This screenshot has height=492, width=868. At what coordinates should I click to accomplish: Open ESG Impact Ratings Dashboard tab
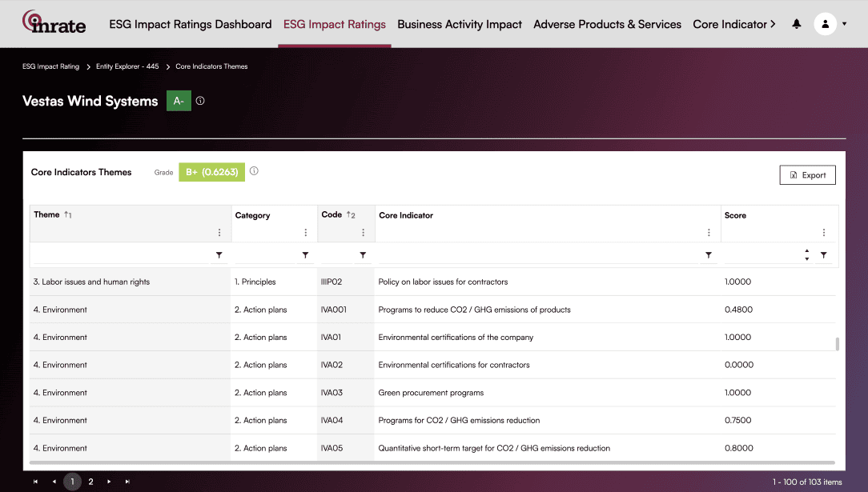pyautogui.click(x=191, y=24)
